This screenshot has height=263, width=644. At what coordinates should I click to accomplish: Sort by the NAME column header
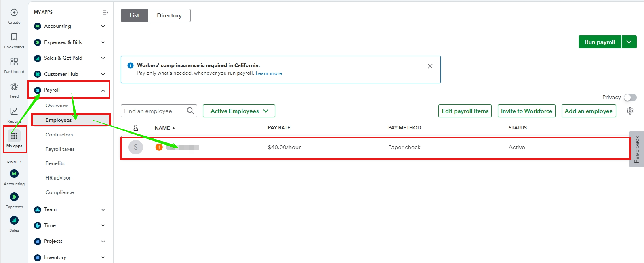[165, 128]
